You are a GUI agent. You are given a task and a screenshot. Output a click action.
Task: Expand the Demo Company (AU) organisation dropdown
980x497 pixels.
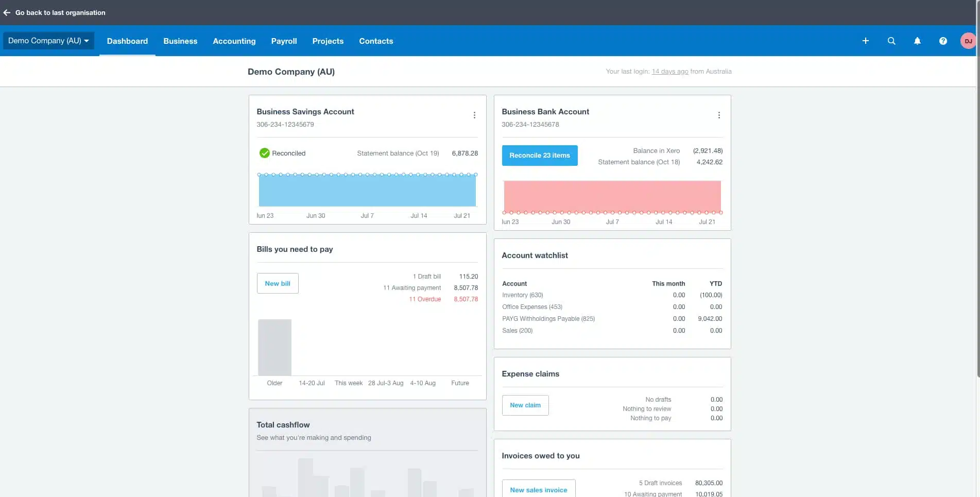pos(48,41)
